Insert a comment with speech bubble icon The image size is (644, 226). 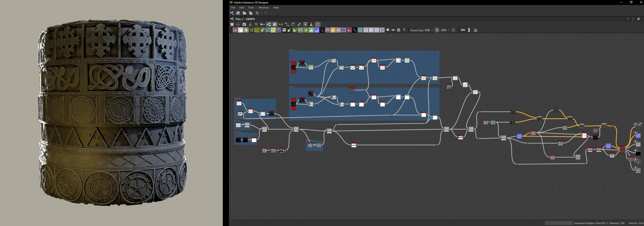coord(388,30)
